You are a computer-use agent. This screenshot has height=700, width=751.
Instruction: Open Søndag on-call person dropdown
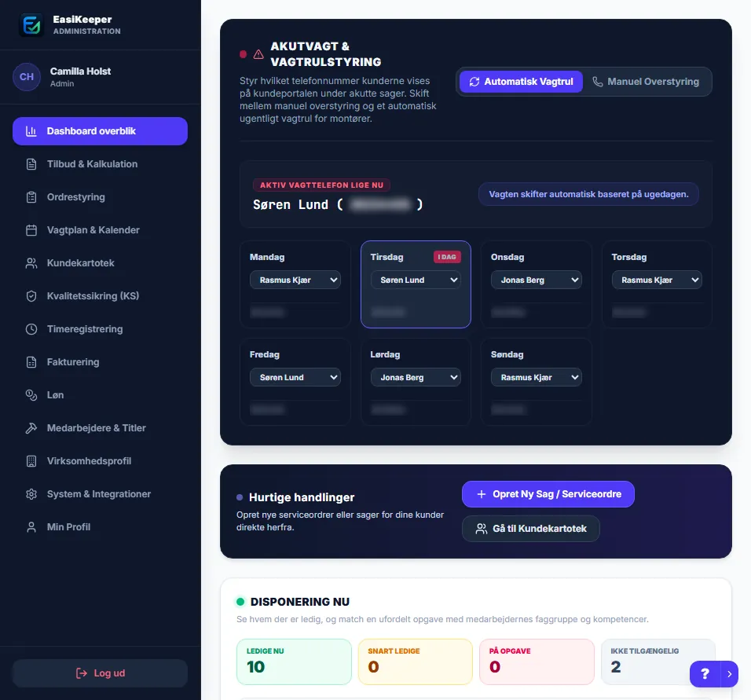pos(537,378)
